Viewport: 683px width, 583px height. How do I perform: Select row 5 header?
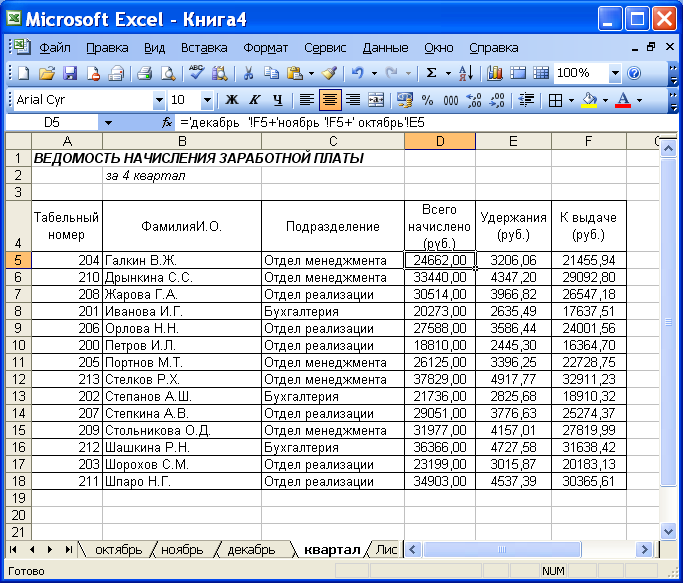tap(18, 260)
